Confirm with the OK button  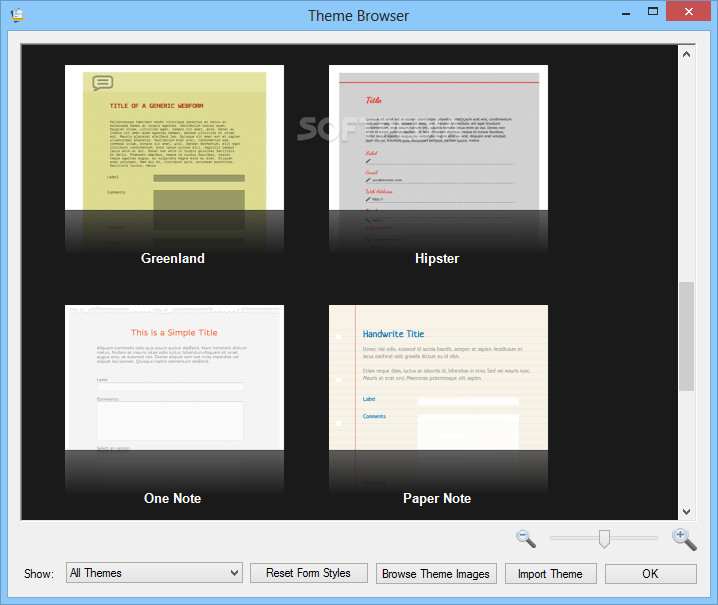pyautogui.click(x=650, y=573)
